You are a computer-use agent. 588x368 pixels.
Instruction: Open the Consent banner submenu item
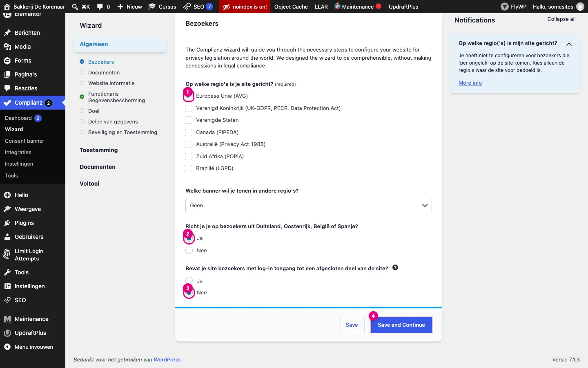[24, 141]
